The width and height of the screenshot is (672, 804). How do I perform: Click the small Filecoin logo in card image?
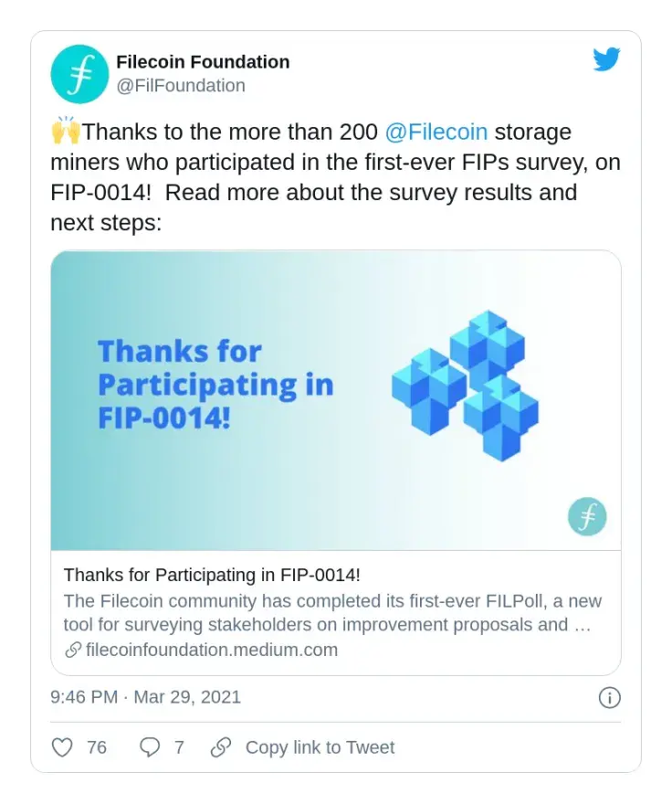point(587,516)
